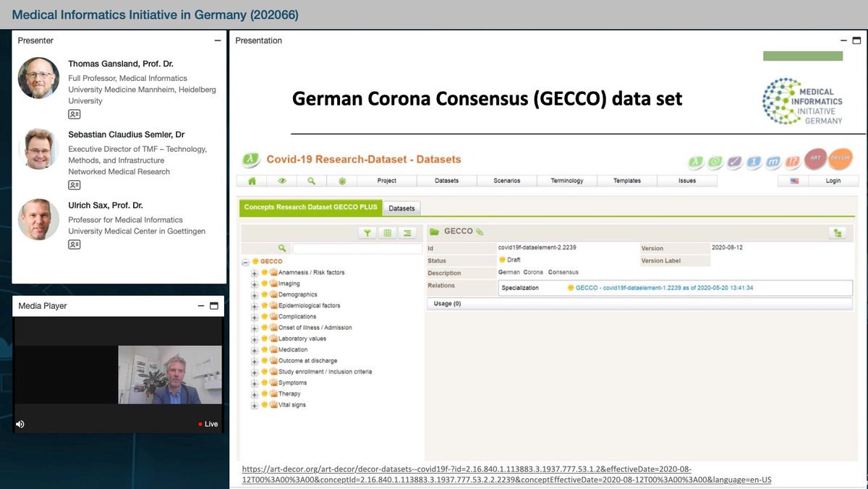Expand the Medication tree node
This screenshot has width=868, height=489.
[x=255, y=350]
